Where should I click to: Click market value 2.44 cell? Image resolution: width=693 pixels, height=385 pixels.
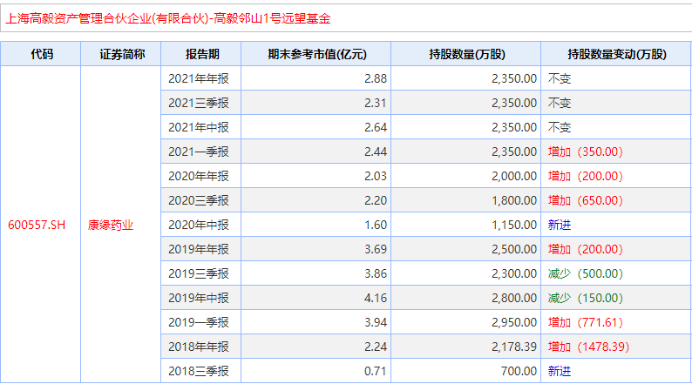316,152
